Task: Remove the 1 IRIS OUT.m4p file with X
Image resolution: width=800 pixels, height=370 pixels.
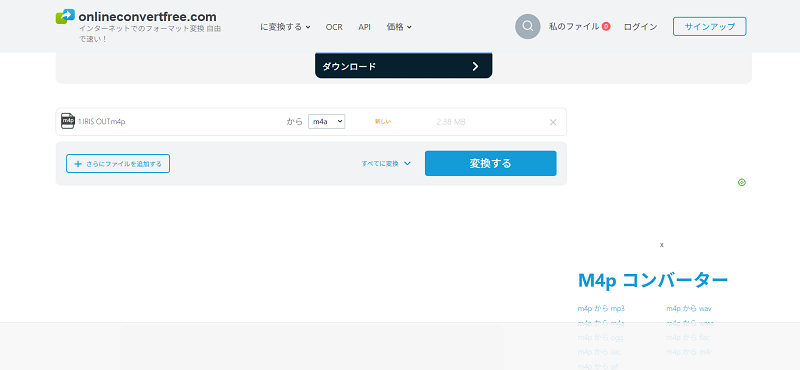Action: 553,122
